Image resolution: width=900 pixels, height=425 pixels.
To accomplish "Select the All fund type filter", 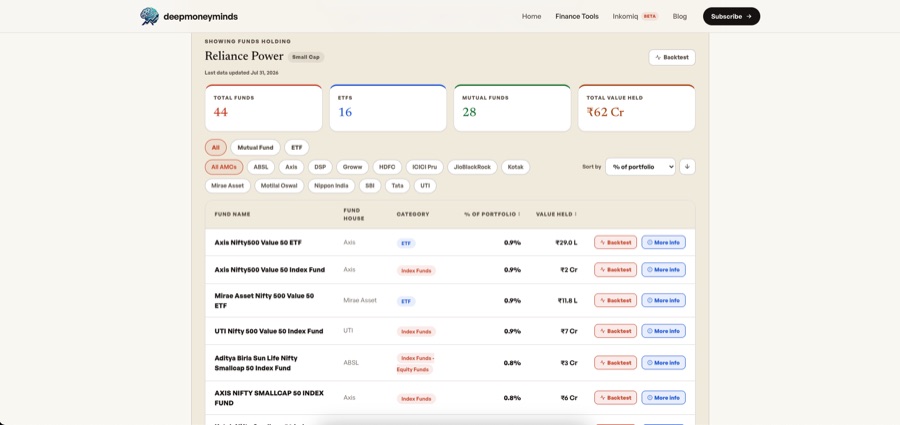I will coord(215,148).
